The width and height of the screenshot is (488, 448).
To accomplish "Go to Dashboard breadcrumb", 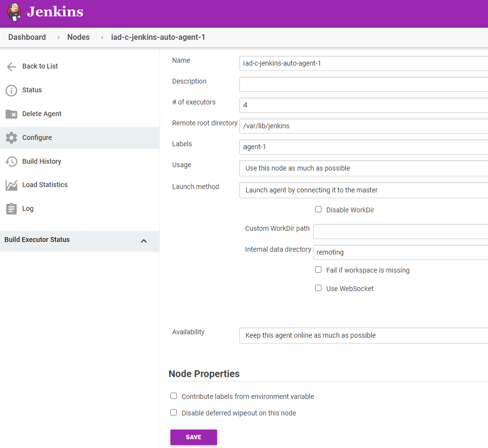I will coord(27,37).
